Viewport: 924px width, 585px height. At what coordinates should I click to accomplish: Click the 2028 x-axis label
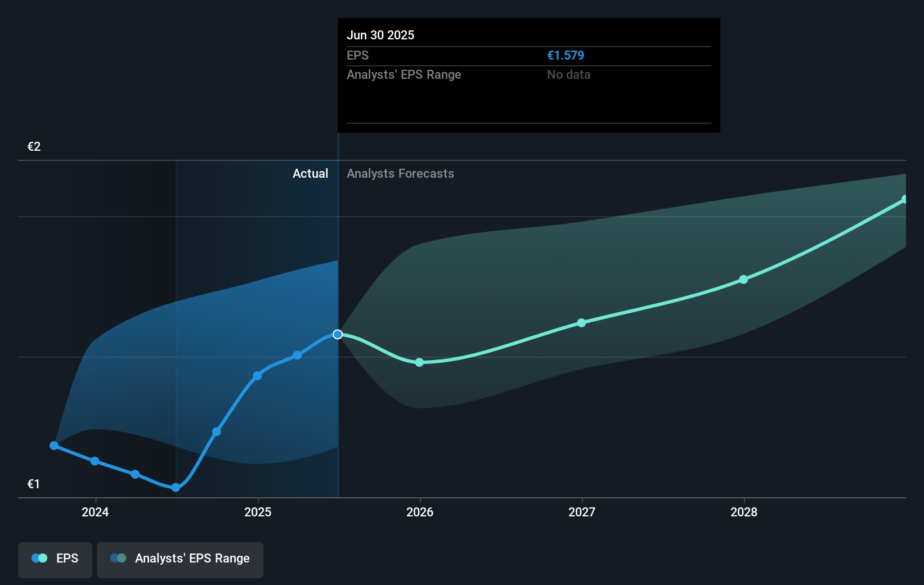744,512
